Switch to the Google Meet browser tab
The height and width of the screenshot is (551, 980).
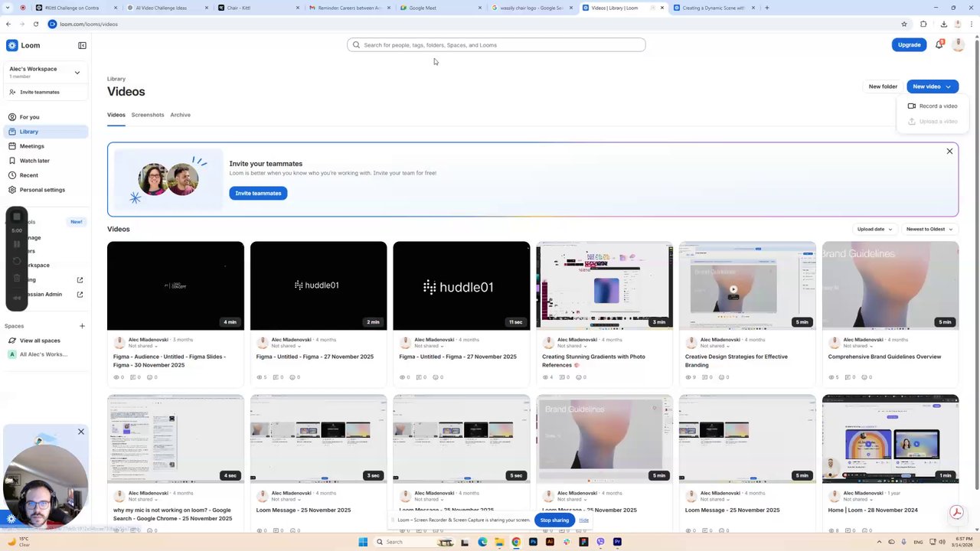tap(440, 8)
